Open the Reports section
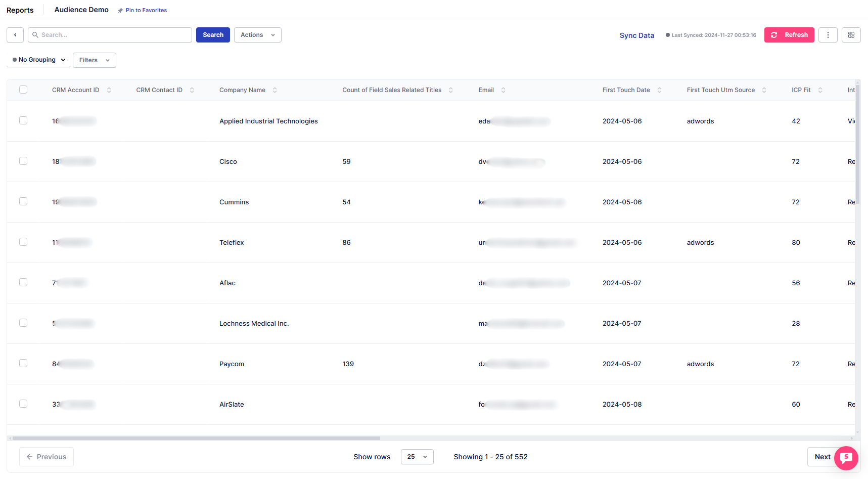868x479 pixels. [20, 10]
